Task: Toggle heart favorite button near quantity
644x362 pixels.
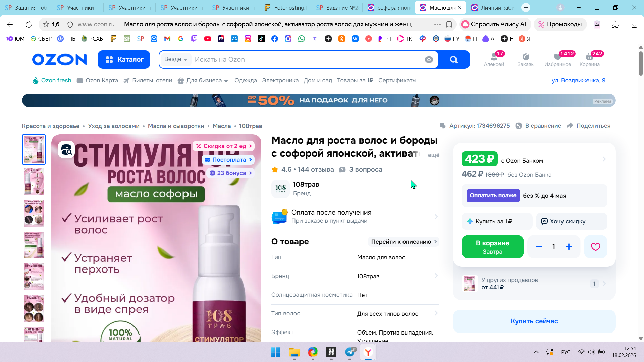Action: coord(595,247)
